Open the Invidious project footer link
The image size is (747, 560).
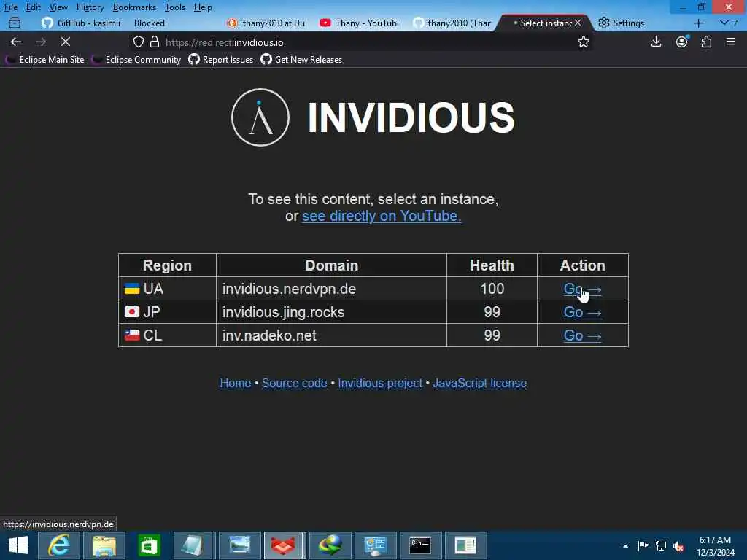pyautogui.click(x=379, y=383)
